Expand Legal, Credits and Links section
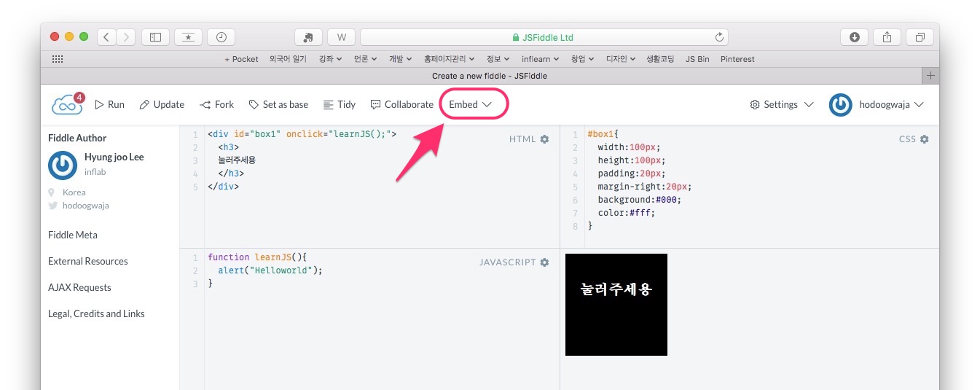 click(96, 313)
